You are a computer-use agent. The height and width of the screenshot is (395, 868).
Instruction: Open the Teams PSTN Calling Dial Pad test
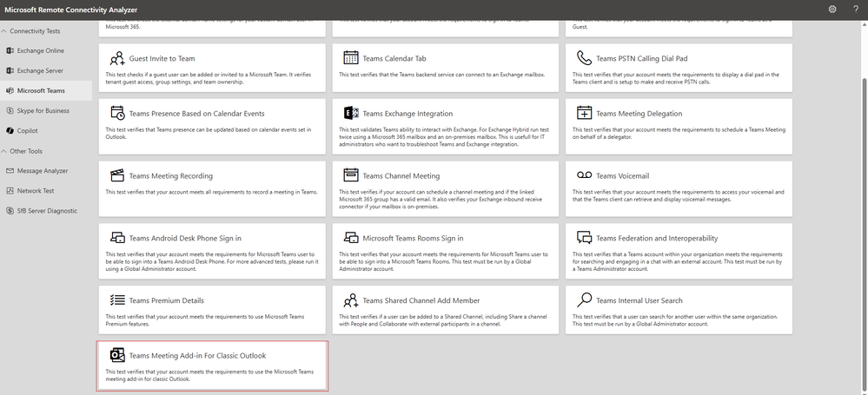pos(679,68)
